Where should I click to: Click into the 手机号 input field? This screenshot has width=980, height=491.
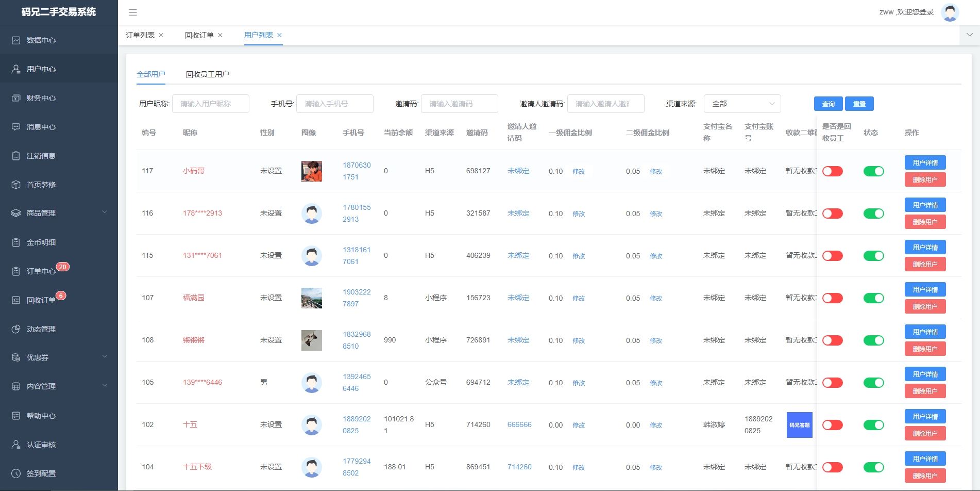pyautogui.click(x=335, y=104)
